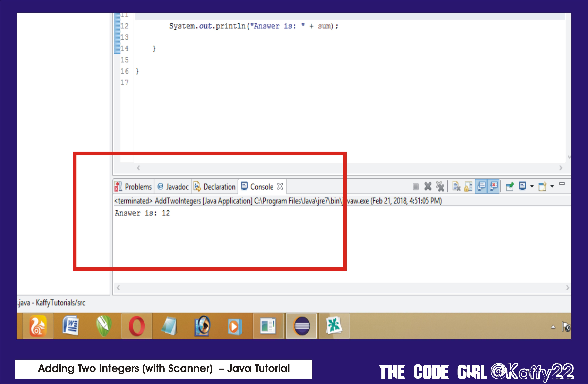Open the window-panel app on taskbar
588x384 pixels.
(x=268, y=326)
